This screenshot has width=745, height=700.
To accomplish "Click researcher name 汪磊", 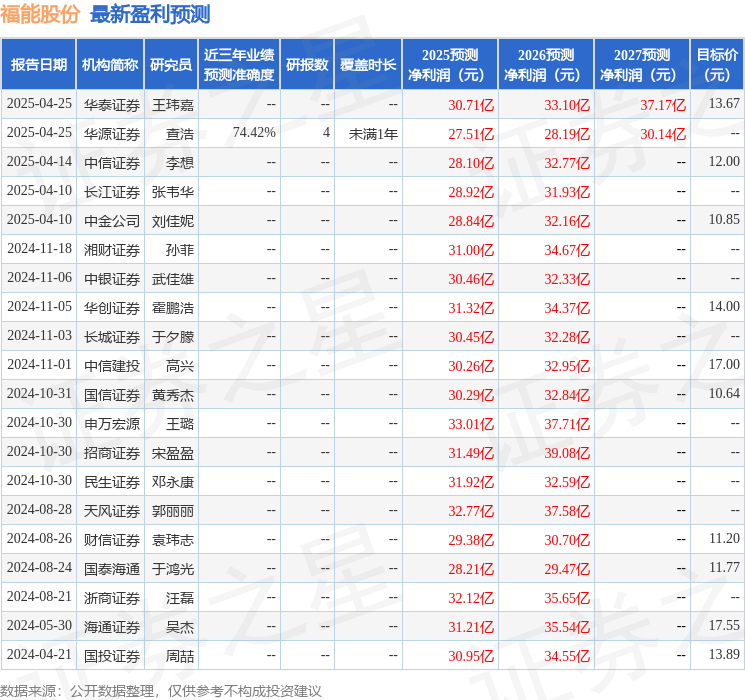I will [x=180, y=598].
